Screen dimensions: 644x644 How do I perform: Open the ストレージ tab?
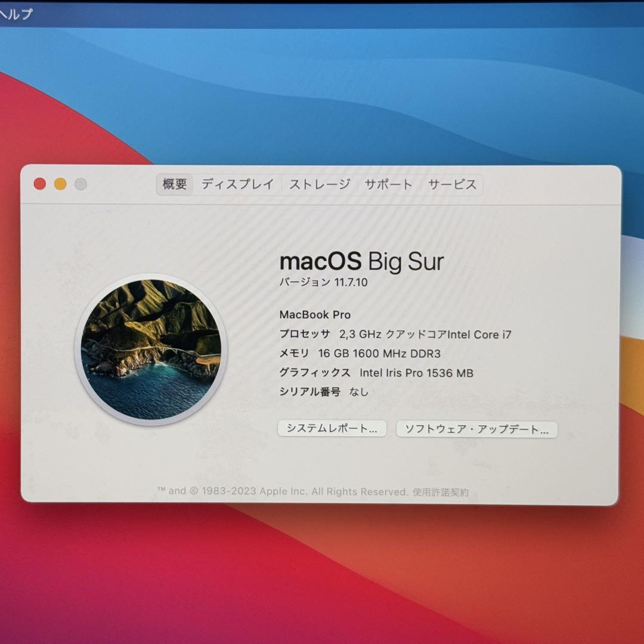click(x=320, y=184)
